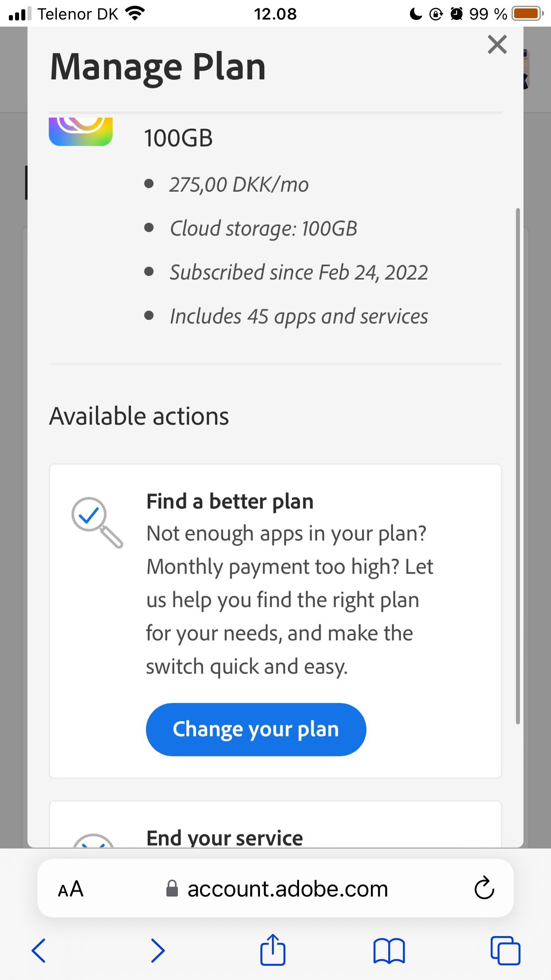Tap the Wi-Fi status icon

coord(135,14)
